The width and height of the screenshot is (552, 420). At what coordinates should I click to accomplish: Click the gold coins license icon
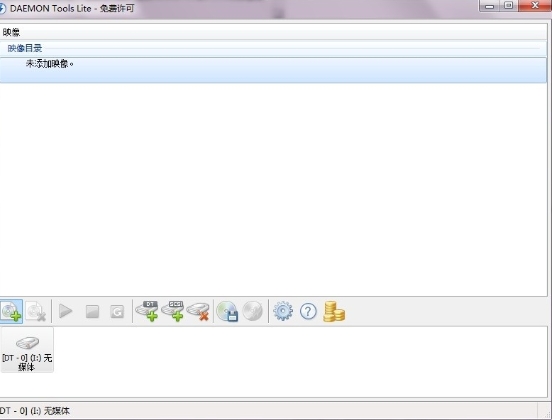point(334,312)
